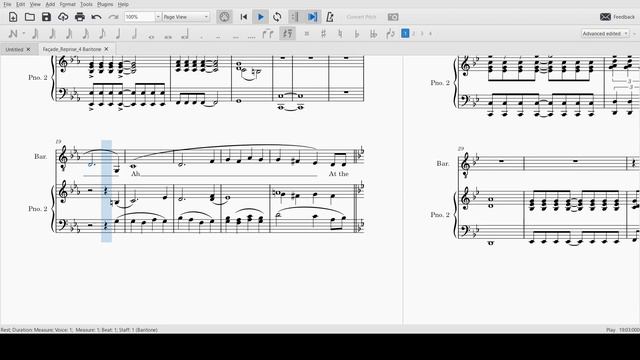640x360 pixels.
Task: Click the image capture camera icon
Action: click(393, 17)
